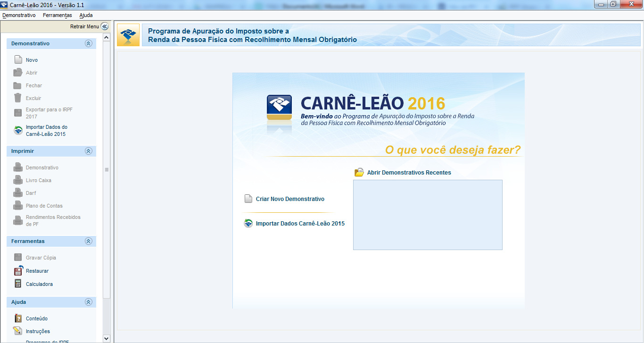Viewport: 644px width, 343px height.
Task: Open the Ferramentas menu in the menu bar
Action: click(57, 15)
